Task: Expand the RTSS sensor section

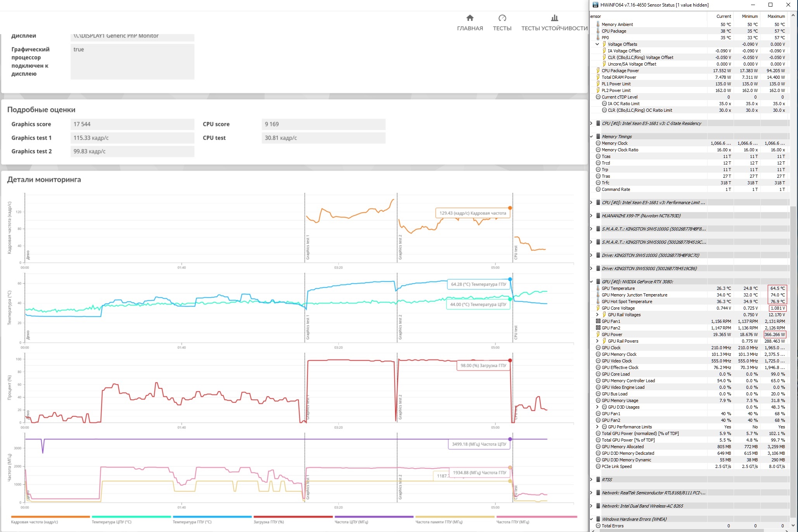Action: click(591, 480)
